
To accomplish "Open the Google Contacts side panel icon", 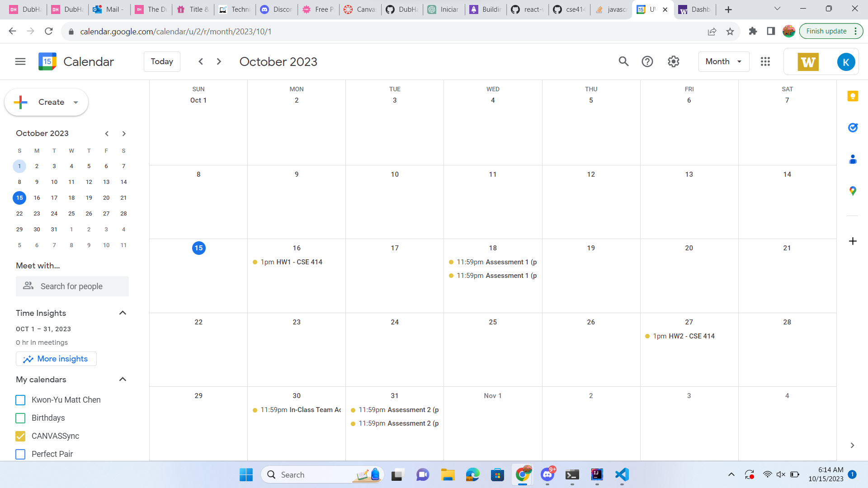I will [853, 159].
